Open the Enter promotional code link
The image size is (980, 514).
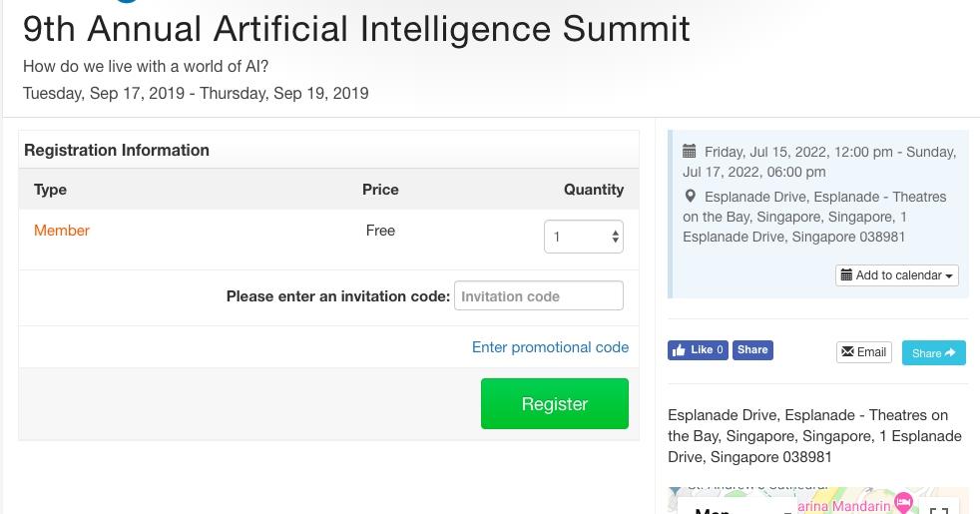[x=550, y=347]
